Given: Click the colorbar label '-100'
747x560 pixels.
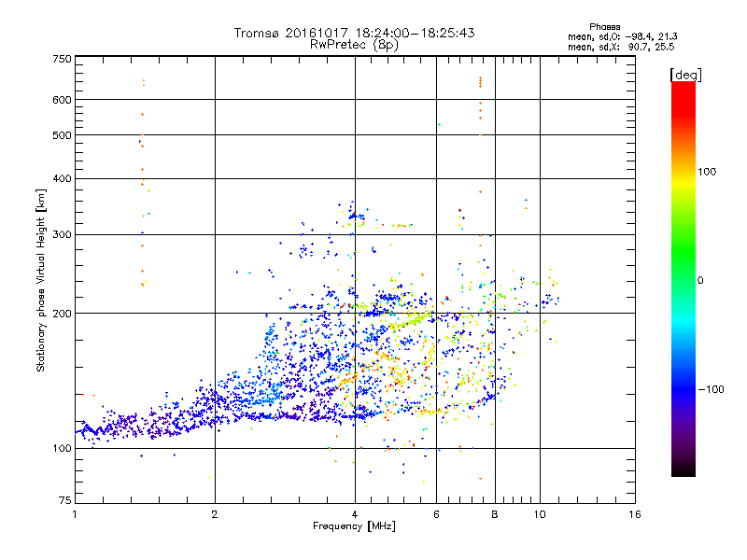Looking at the screenshot, I should 712,389.
